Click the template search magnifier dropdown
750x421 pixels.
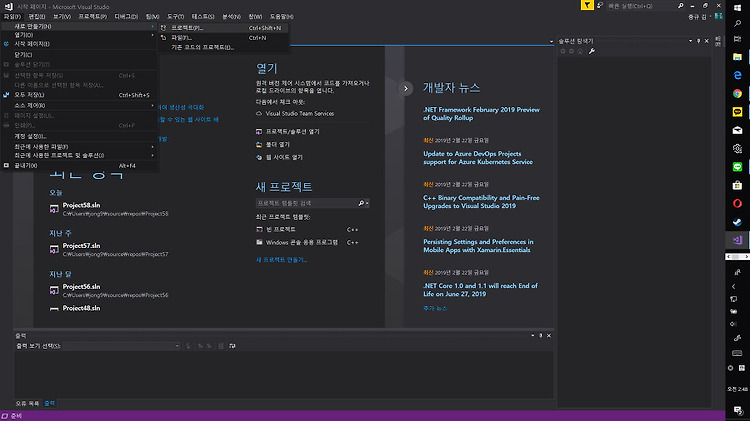point(363,203)
